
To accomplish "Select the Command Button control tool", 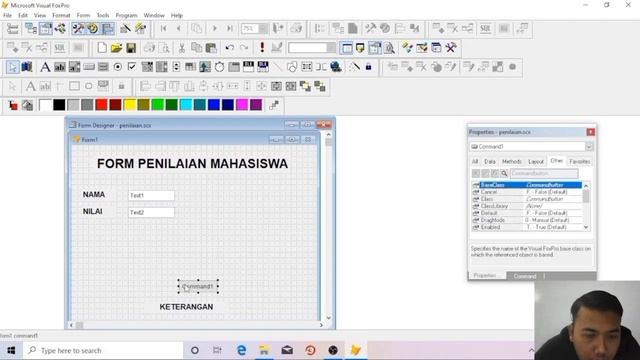I will (x=89, y=67).
